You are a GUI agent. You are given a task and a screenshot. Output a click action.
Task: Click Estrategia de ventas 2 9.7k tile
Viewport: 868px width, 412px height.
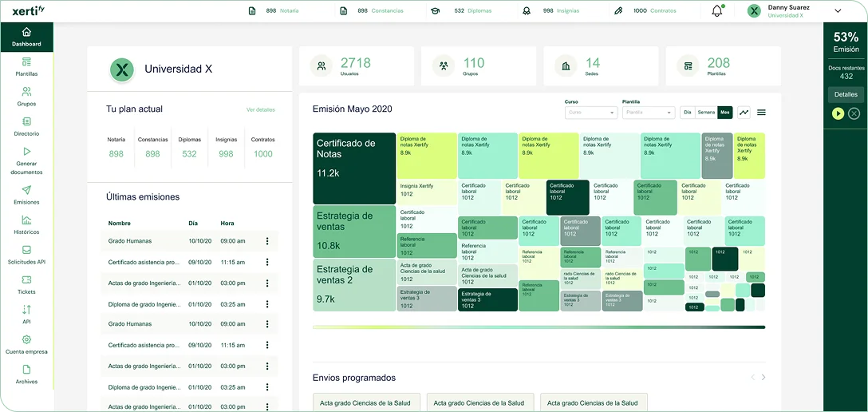pos(354,284)
